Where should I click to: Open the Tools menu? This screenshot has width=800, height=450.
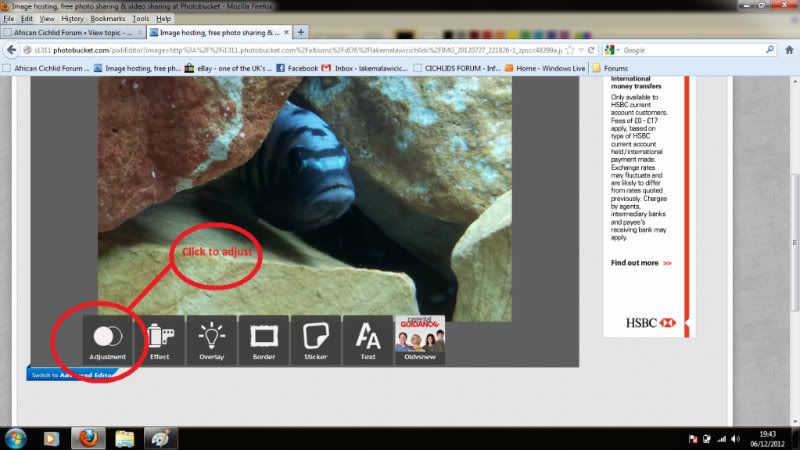tap(140, 19)
